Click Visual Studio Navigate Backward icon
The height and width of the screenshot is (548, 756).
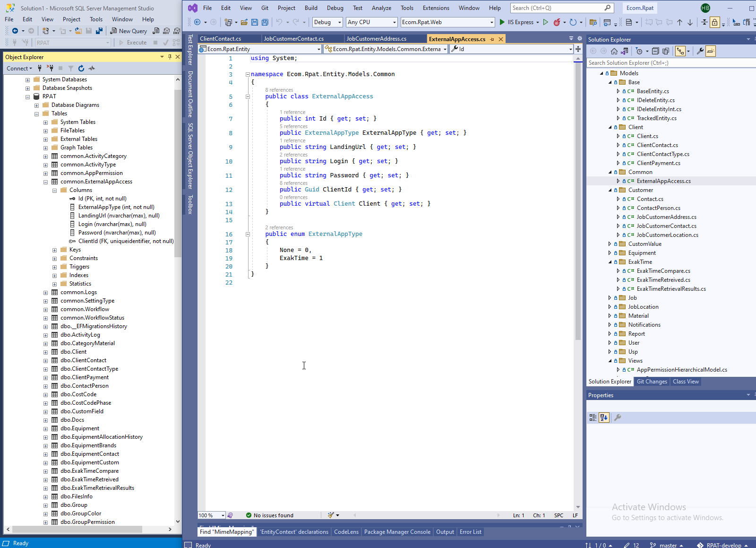[198, 22]
